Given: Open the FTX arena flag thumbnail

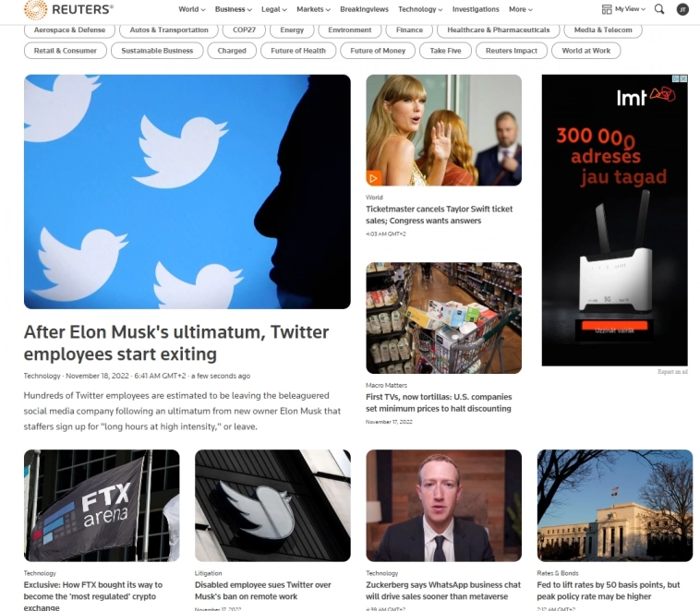Looking at the screenshot, I should (x=102, y=505).
